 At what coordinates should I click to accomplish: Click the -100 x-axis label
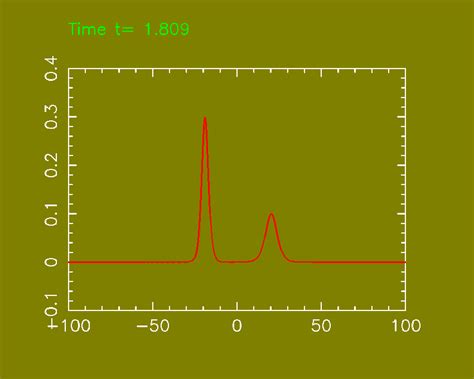[69, 326]
